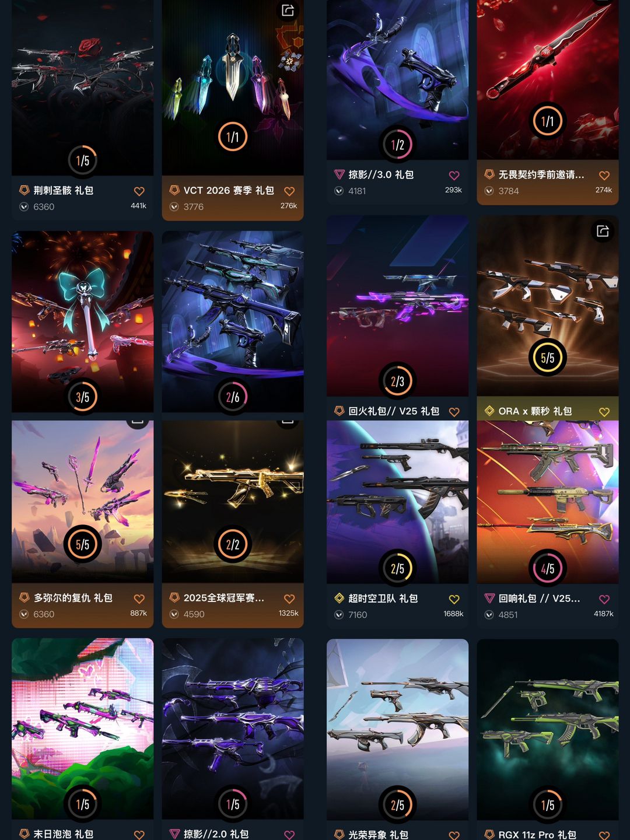Favorite the 荆刺圣骸 礼包 heart icon
The height and width of the screenshot is (840, 630).
point(139,191)
